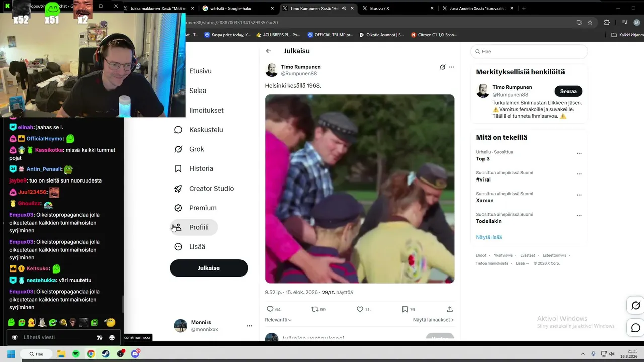Viewport: 644px width, 362px height.
Task: Open Grok icon above the post
Action: [x=443, y=67]
